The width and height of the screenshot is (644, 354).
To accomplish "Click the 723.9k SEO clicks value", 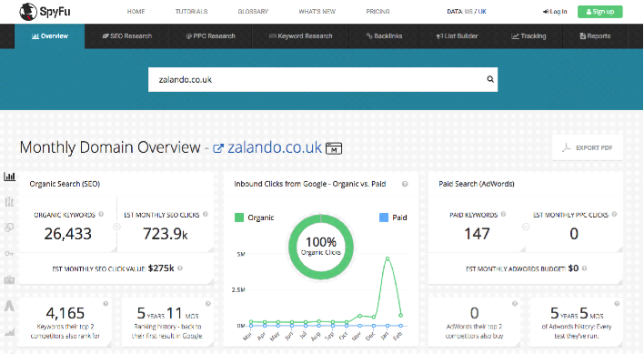I will (x=166, y=234).
